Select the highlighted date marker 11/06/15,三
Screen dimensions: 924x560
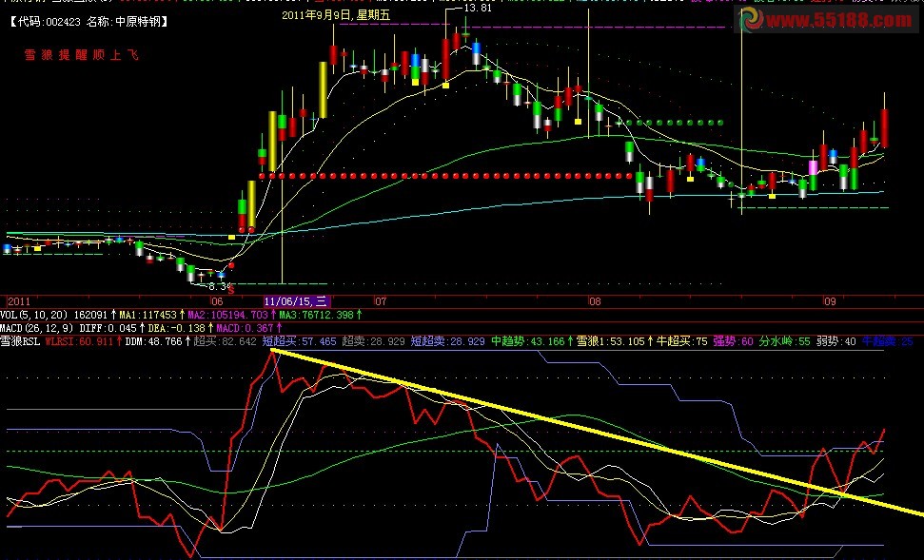click(296, 301)
